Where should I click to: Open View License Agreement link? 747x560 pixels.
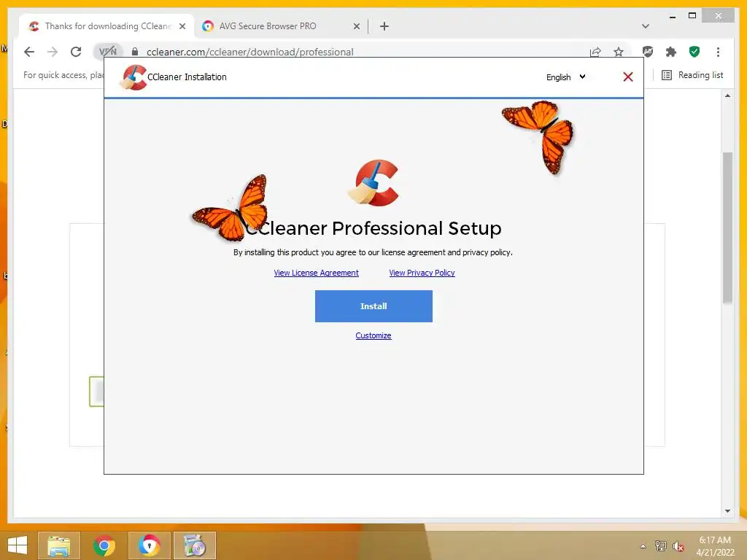[x=317, y=273]
